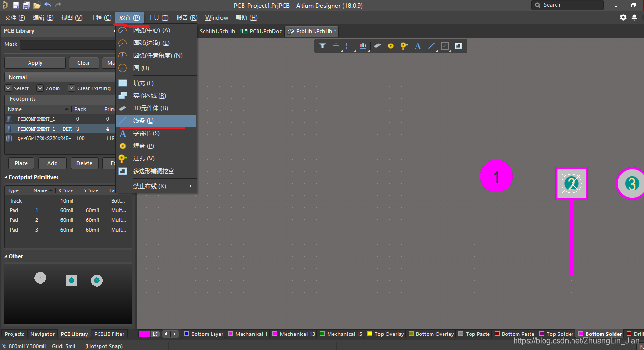Open the 编辑 (E) menu
Screen dimensions: 644x350
click(x=43, y=18)
